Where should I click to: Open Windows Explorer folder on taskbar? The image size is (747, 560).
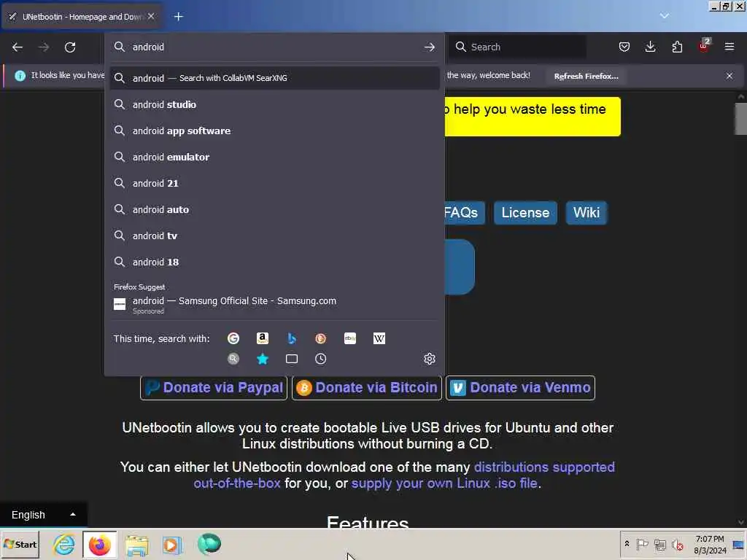pos(136,544)
